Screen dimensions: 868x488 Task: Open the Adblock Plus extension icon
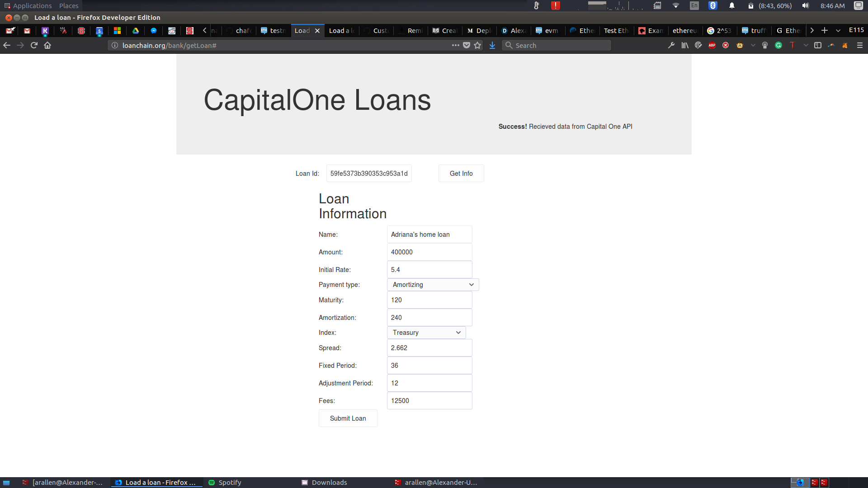(712, 45)
